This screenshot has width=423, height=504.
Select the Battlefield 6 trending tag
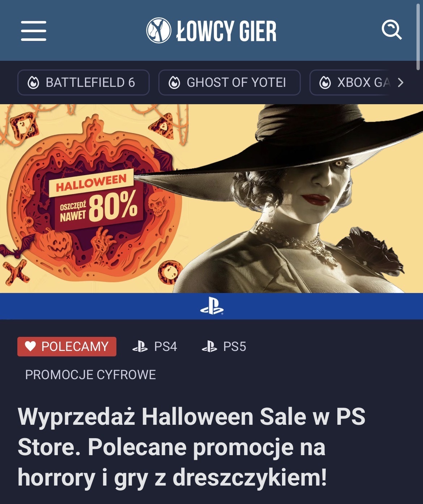(x=84, y=82)
